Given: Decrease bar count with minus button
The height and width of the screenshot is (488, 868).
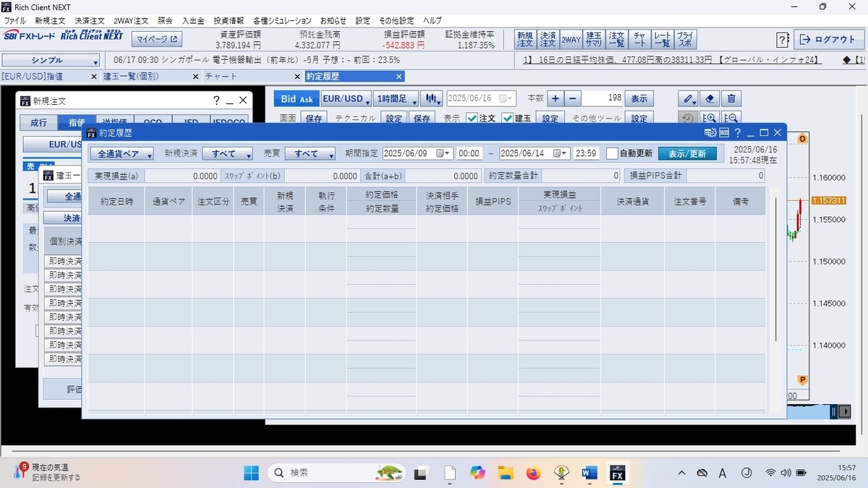Looking at the screenshot, I should point(572,99).
